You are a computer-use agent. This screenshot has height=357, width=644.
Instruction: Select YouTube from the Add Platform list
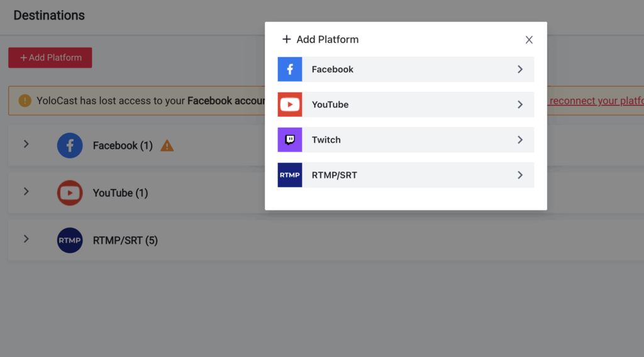330,104
